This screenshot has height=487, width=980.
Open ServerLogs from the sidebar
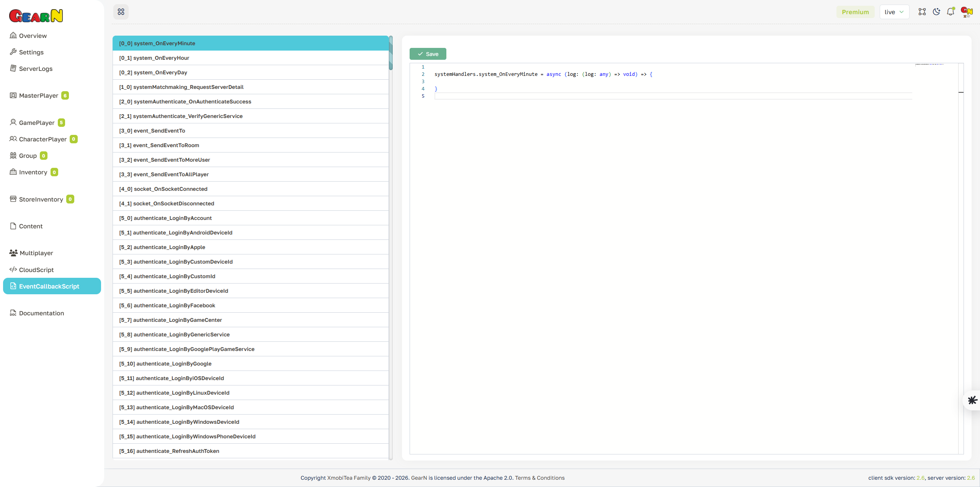(x=36, y=69)
